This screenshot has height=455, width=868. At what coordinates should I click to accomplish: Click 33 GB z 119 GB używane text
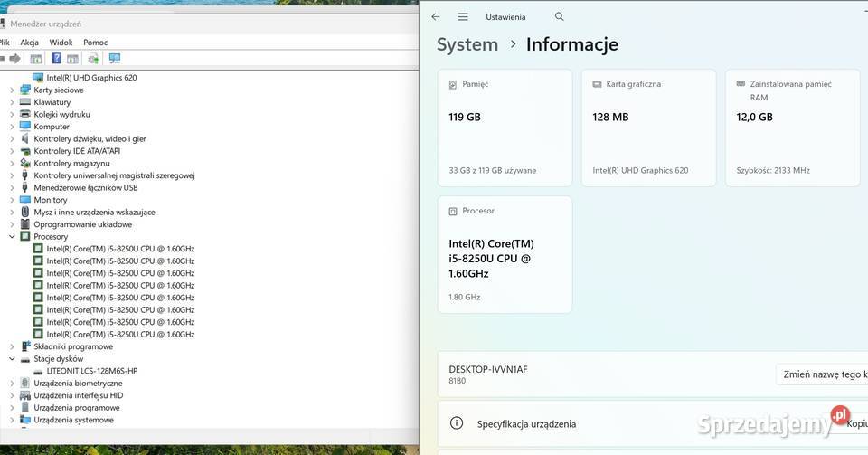tap(492, 170)
